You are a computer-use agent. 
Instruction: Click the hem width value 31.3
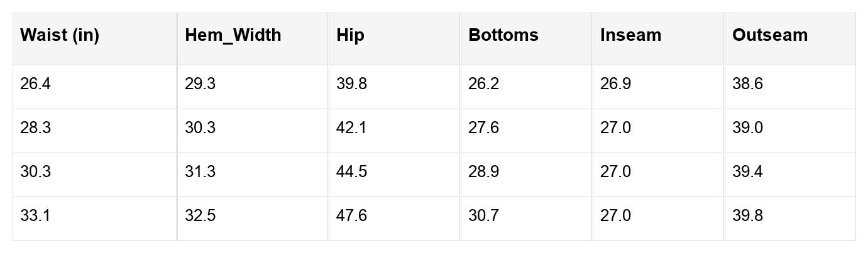pos(200,172)
